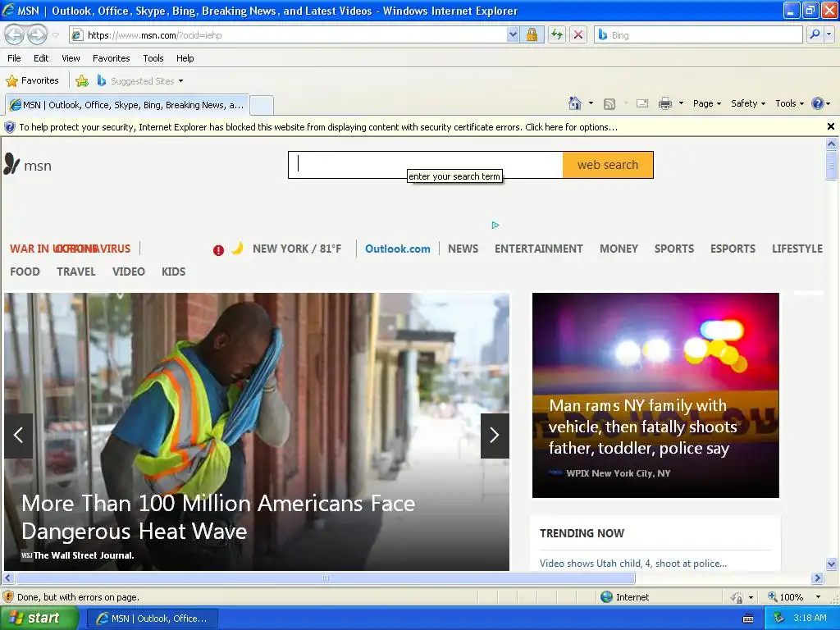Screen dimensions: 840x630
Task: Select the MSN browser tab
Action: click(127, 105)
